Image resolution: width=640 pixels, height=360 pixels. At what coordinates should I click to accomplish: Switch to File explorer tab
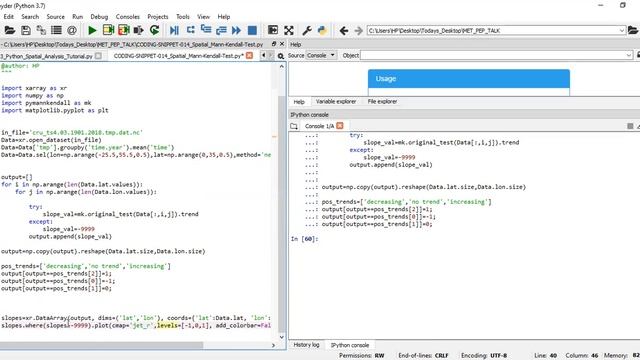(382, 102)
